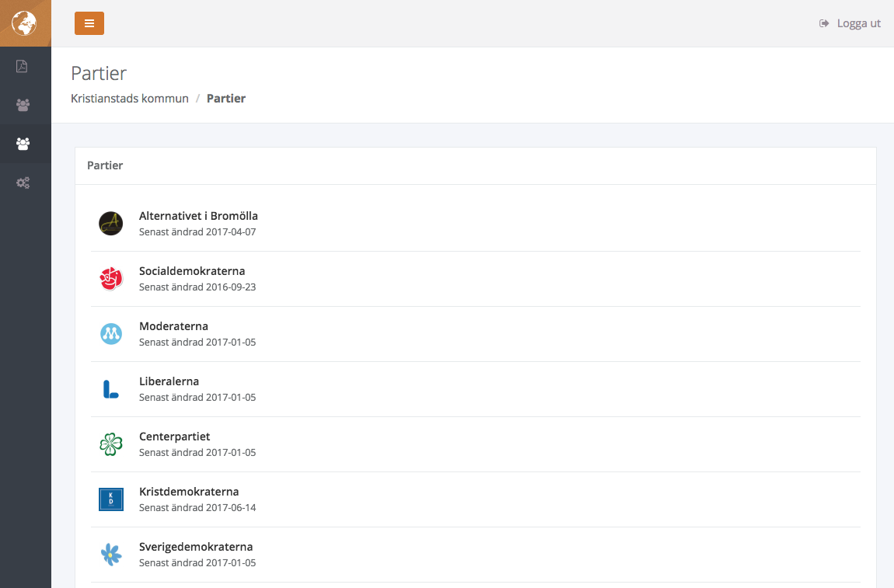Click the Senast ändrad date under Sverigedemokraterna
This screenshot has width=894, height=588.
pos(197,563)
